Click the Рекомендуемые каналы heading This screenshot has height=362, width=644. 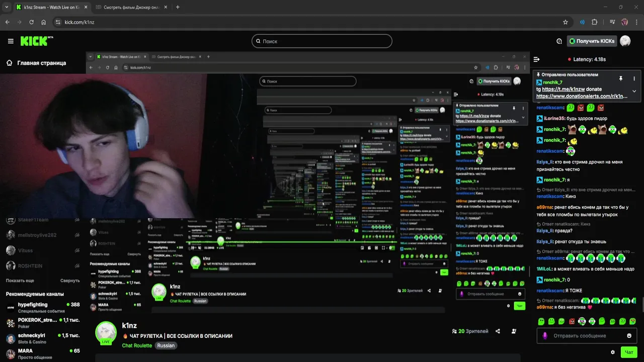[x=35, y=294]
